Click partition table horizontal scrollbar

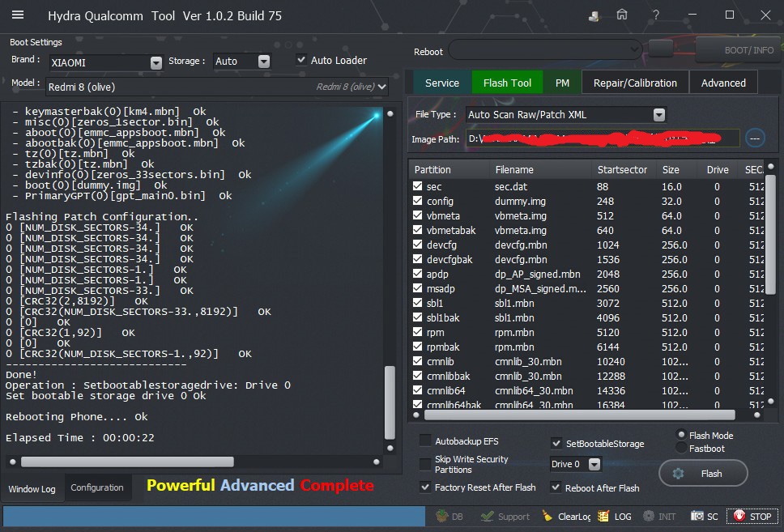click(580, 415)
